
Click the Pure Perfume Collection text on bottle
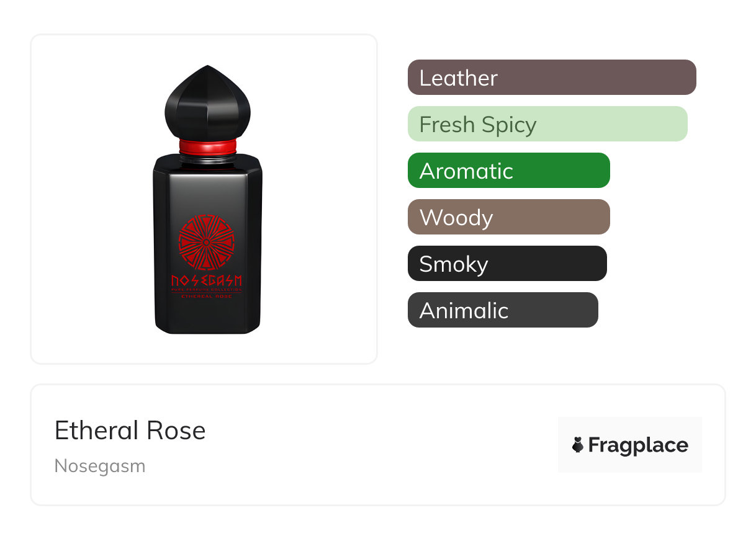point(206,290)
